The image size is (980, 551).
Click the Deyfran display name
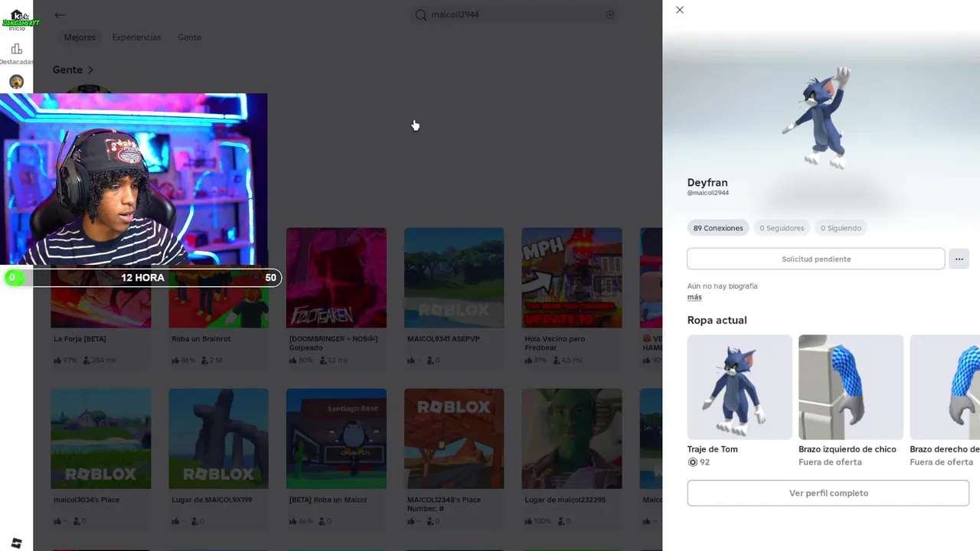pos(707,183)
